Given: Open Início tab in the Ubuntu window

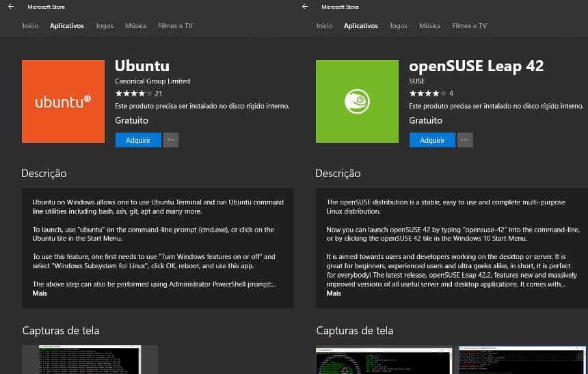Looking at the screenshot, I should (x=30, y=26).
